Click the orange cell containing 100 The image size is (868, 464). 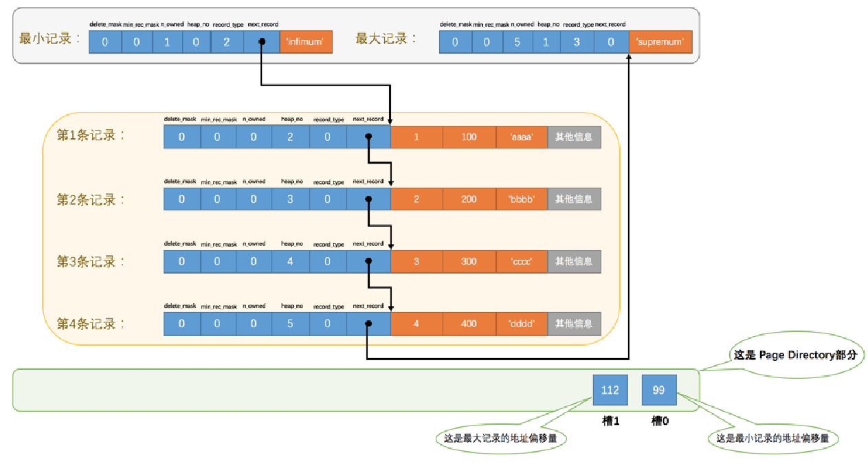pos(469,137)
